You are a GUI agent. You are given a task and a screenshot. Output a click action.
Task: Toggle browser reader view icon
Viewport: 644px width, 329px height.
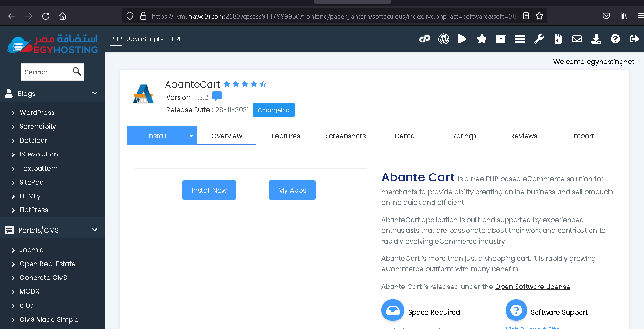(x=526, y=16)
